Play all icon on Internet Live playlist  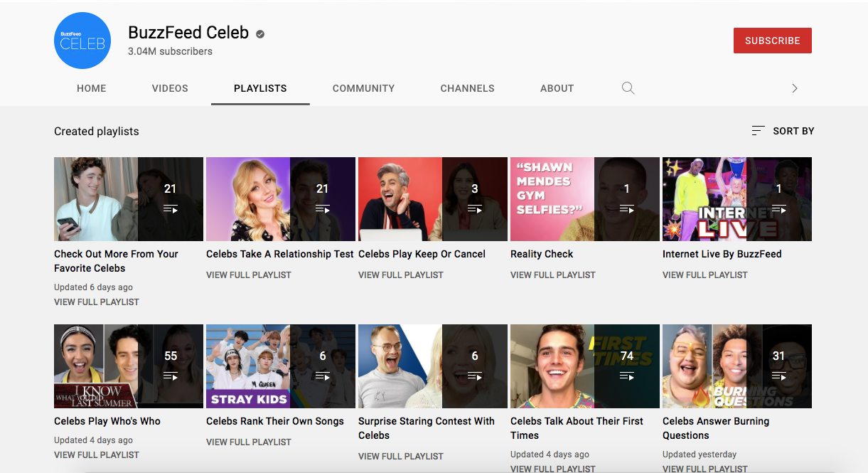click(779, 209)
